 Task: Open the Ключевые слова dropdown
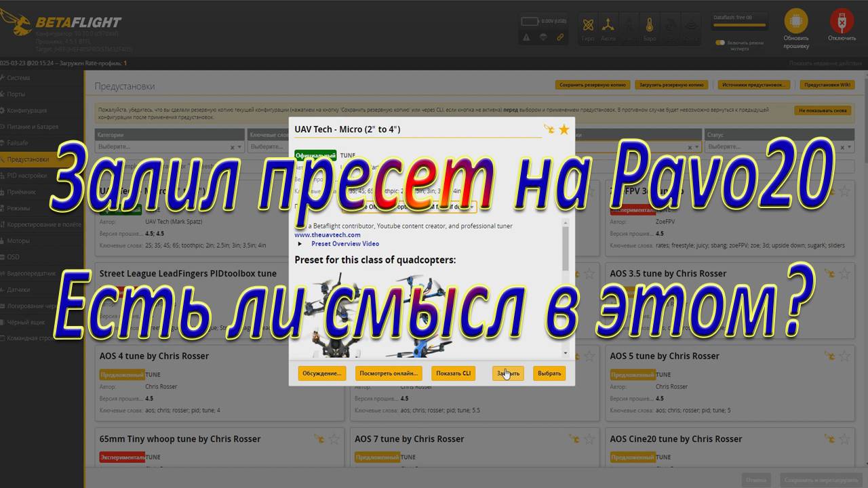coord(268,146)
